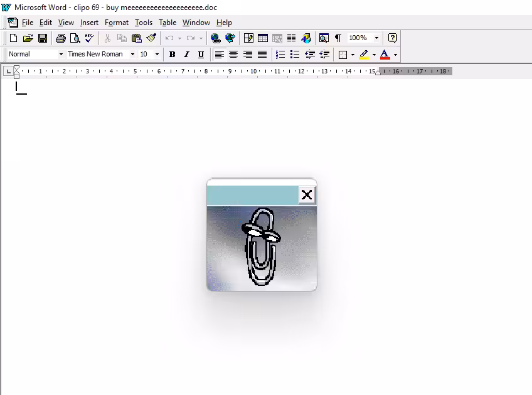Center align the text
The width and height of the screenshot is (532, 395).
pyautogui.click(x=233, y=55)
